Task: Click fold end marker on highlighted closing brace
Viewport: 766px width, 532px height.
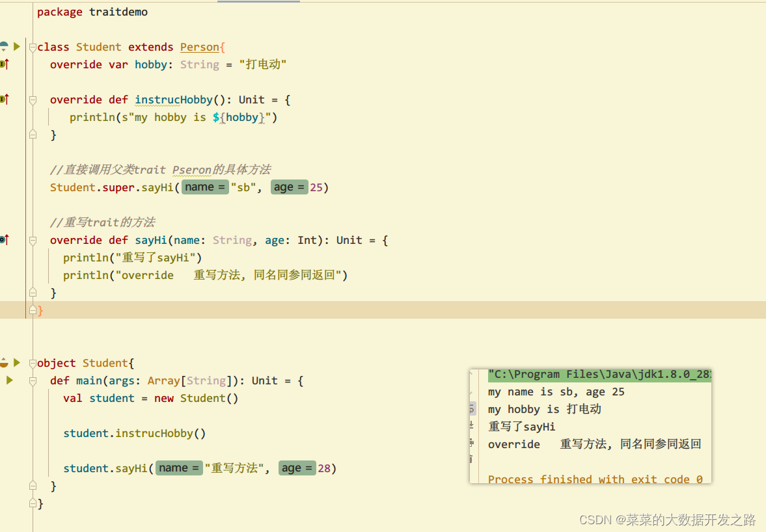Action: (33, 310)
